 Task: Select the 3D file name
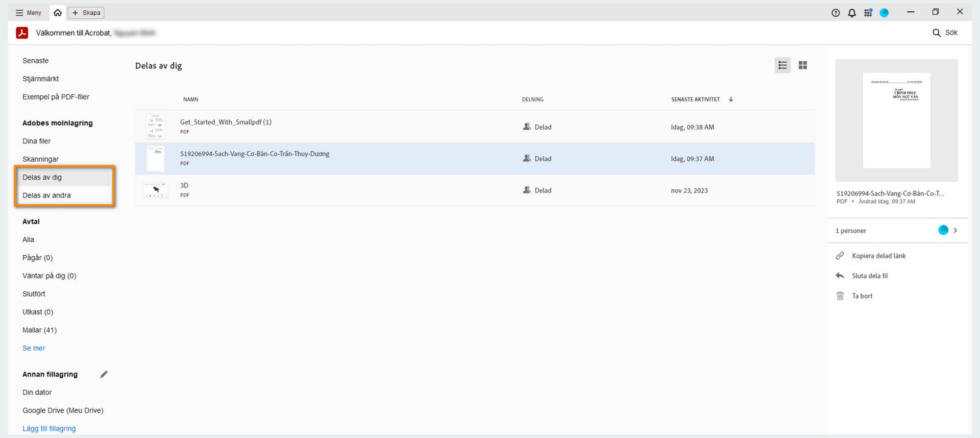click(184, 185)
